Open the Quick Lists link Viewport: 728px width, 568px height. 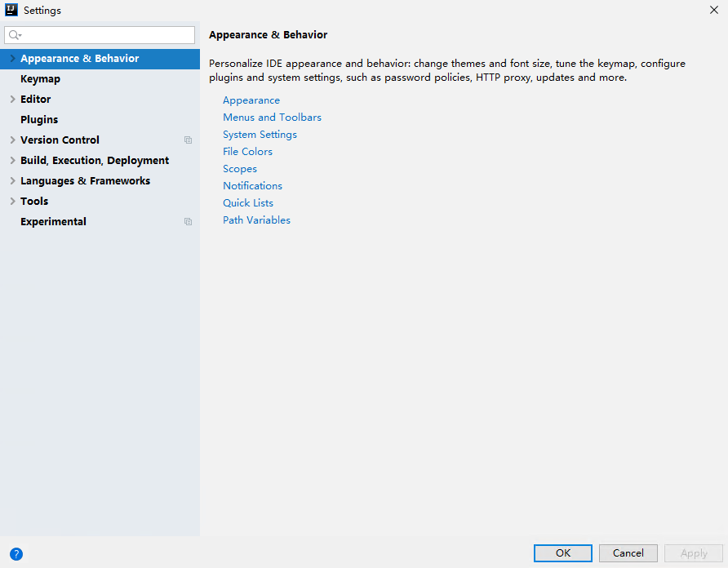pyautogui.click(x=248, y=203)
